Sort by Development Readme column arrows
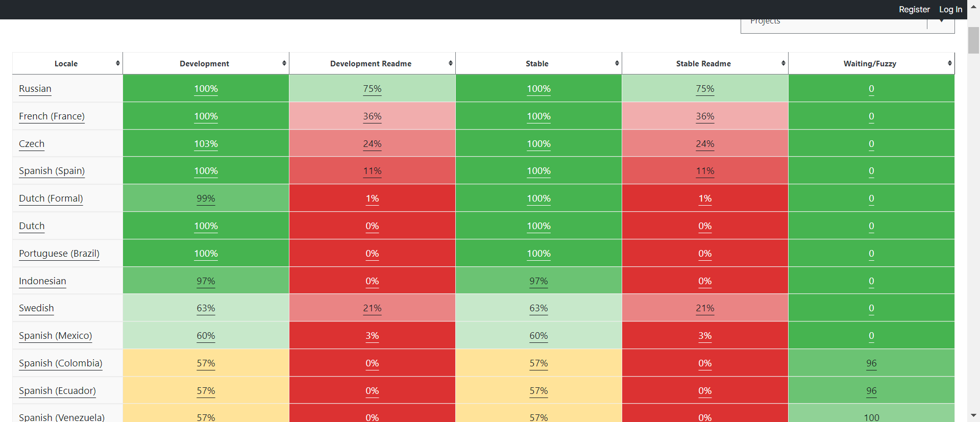 451,63
